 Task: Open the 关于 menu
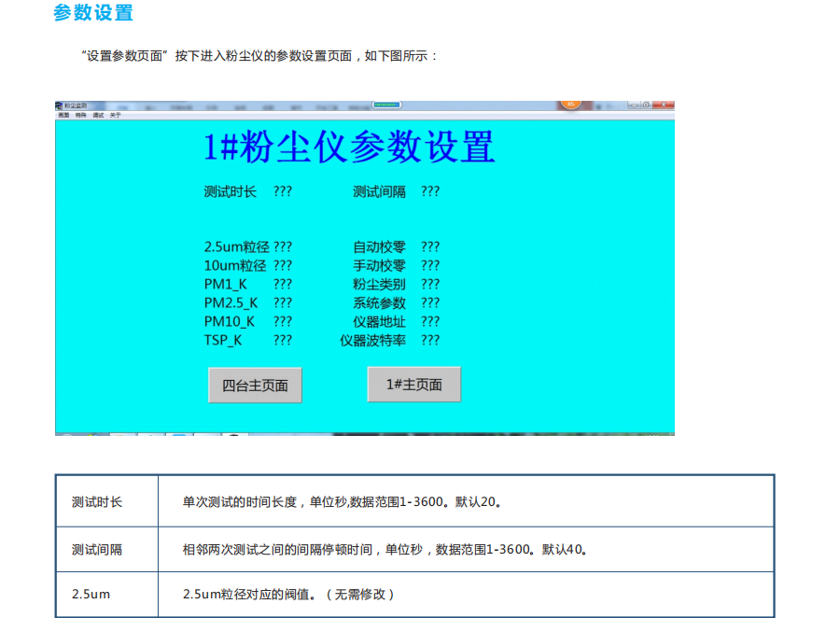[x=115, y=115]
